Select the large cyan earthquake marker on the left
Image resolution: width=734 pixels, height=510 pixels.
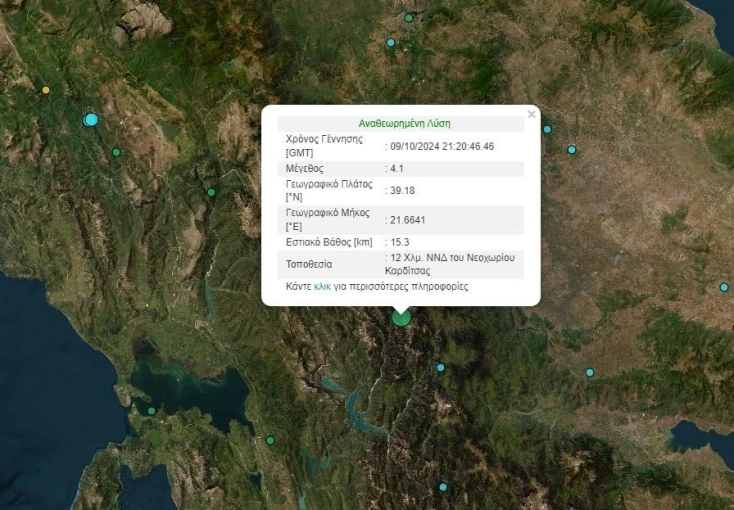point(91,120)
